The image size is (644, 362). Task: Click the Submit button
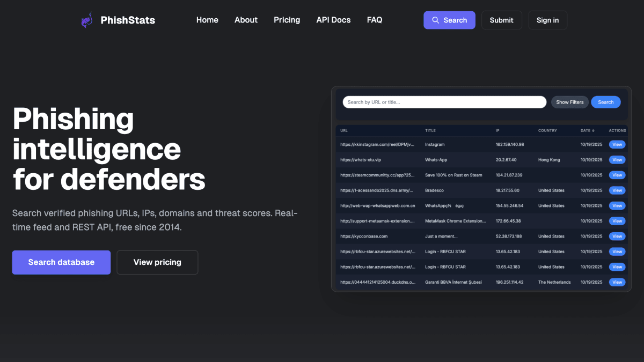pos(502,20)
